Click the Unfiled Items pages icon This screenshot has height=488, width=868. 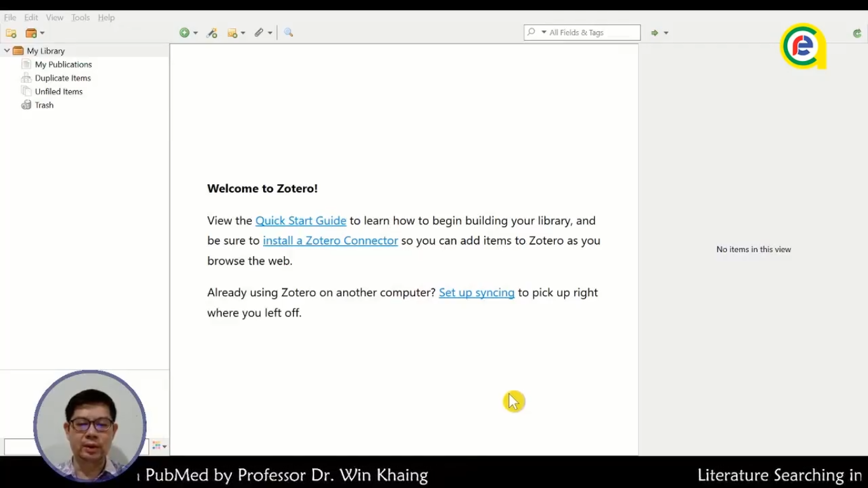26,91
